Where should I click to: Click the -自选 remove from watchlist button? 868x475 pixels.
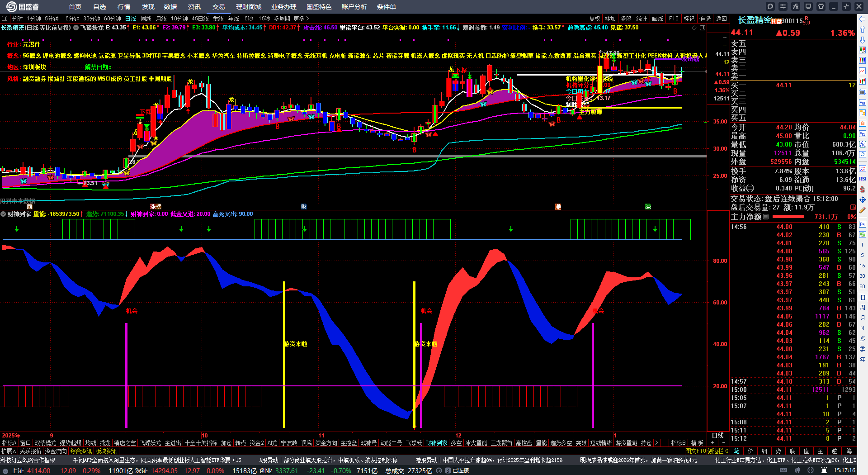[x=705, y=19]
